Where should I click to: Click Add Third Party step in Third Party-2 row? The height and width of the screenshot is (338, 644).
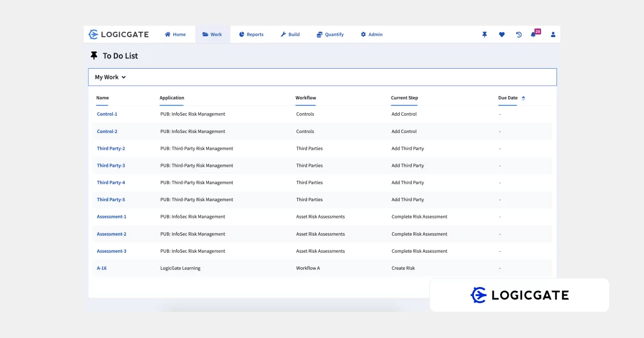pyautogui.click(x=408, y=149)
